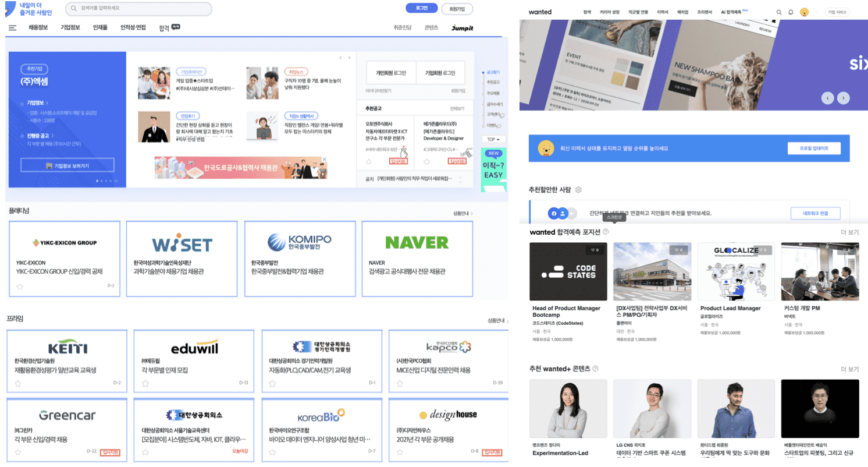Open the Product Lead Manager position thumbnail
The height and width of the screenshot is (467, 868).
click(736, 271)
